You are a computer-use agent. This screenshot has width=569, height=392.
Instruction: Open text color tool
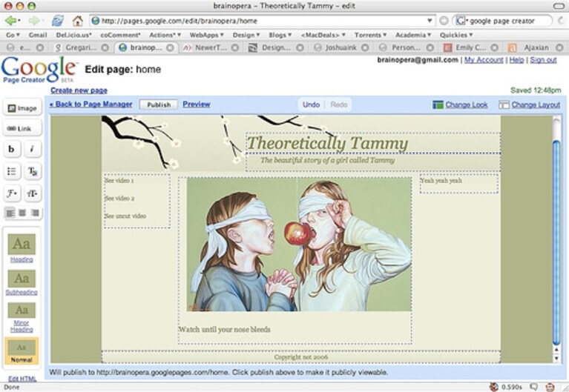click(x=33, y=171)
